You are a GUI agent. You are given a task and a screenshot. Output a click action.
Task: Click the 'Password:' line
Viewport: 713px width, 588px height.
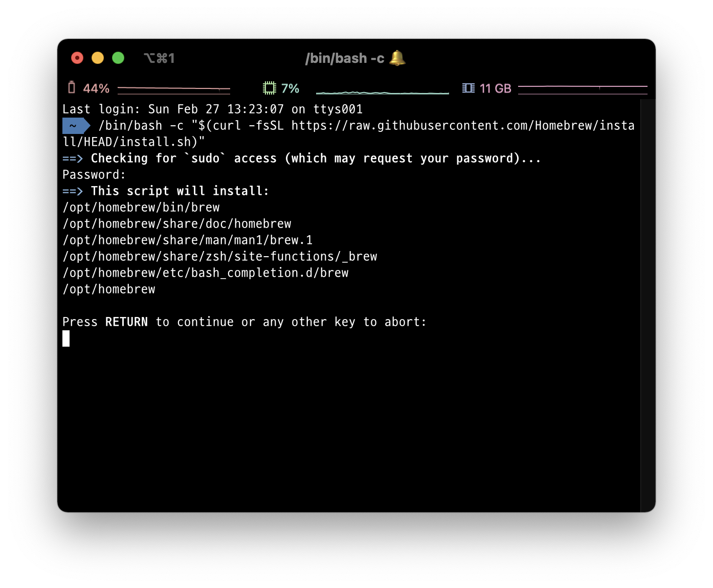coord(94,174)
